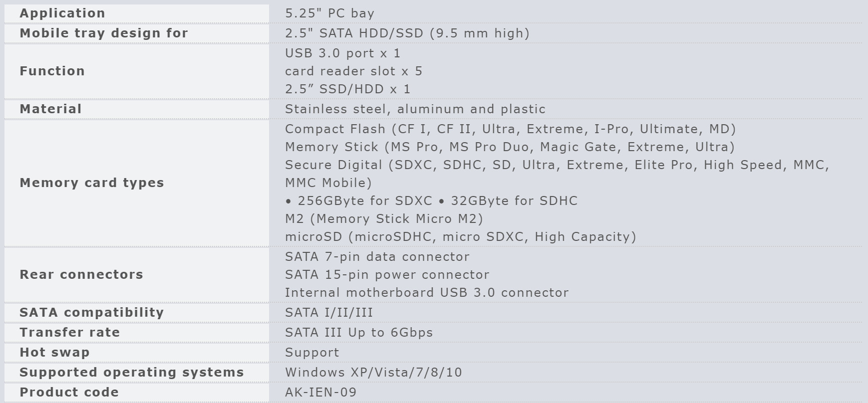Image resolution: width=868 pixels, height=403 pixels.
Task: Click the SATA III Up to 6Gbps value
Action: pyautogui.click(x=359, y=333)
